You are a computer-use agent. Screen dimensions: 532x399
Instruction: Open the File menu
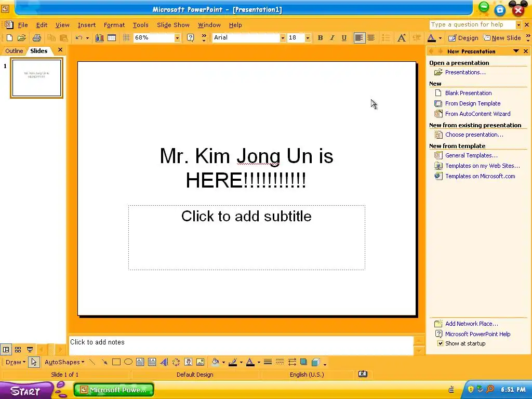(x=23, y=25)
